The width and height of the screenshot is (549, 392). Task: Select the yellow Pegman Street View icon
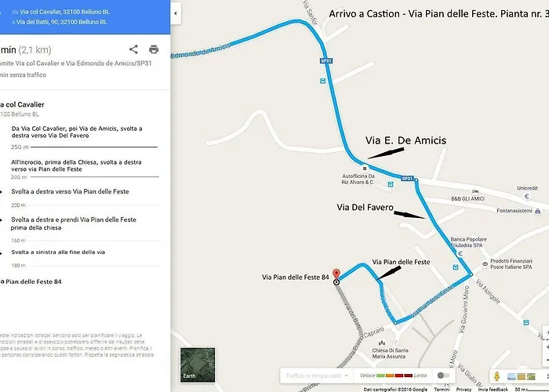pyautogui.click(x=496, y=376)
